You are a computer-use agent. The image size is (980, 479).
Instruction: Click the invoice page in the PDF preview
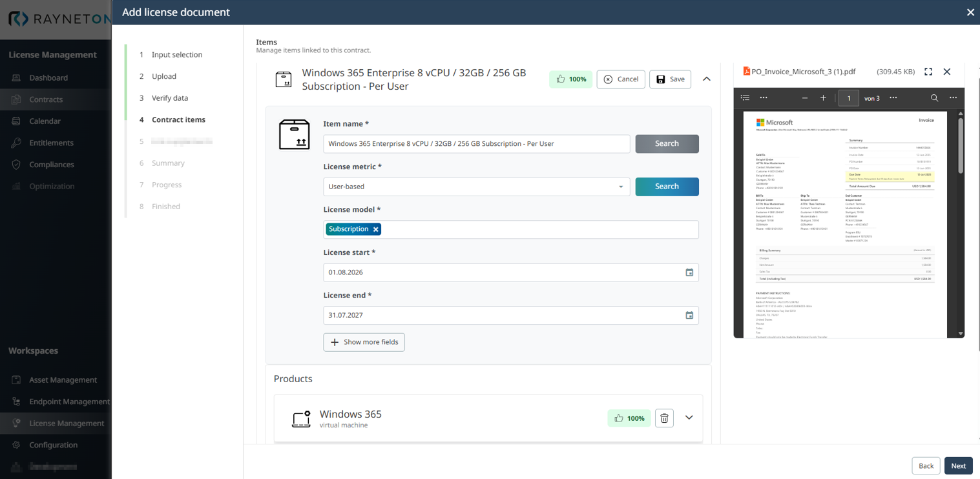845,223
